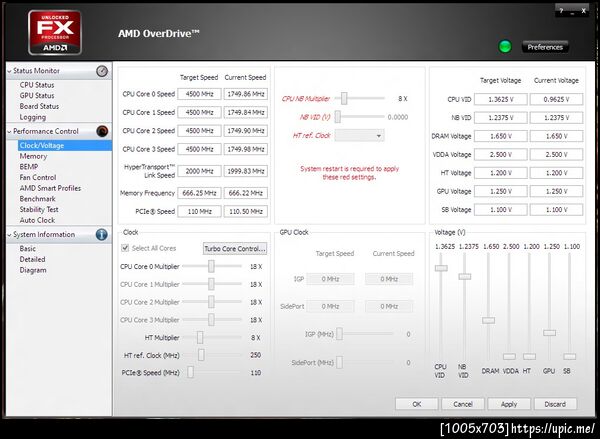The image size is (600, 439).
Task: Open Basic system information
Action: point(28,249)
